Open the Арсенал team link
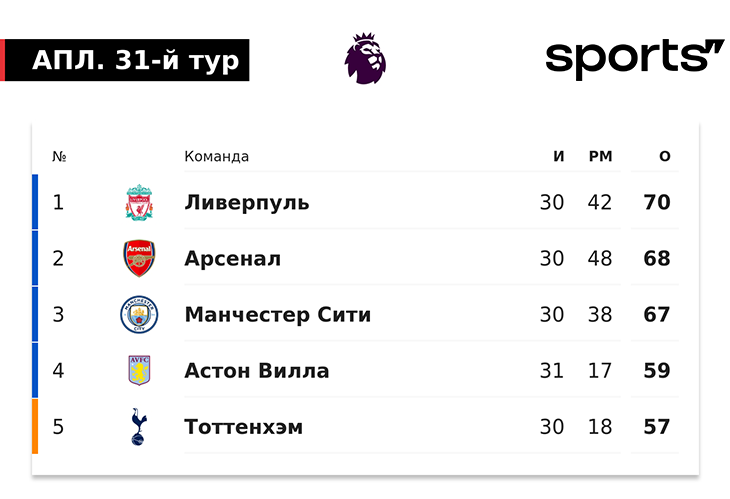 point(232,258)
